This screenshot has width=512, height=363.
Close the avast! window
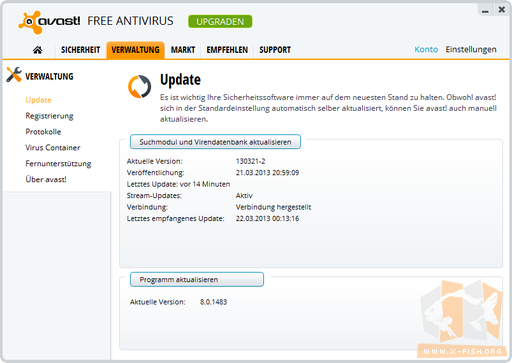pyautogui.click(x=502, y=10)
